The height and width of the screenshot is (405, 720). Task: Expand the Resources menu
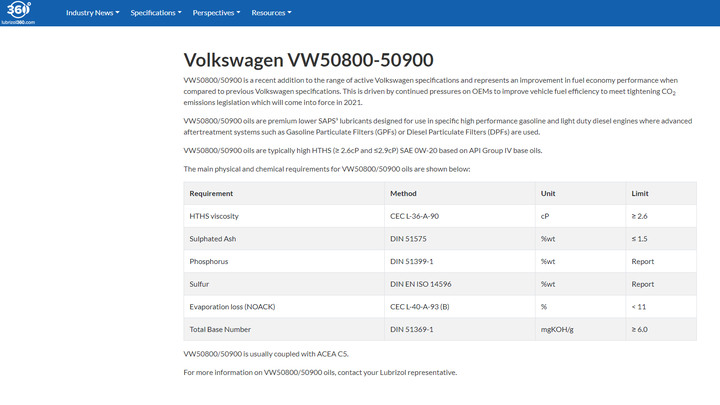(271, 13)
